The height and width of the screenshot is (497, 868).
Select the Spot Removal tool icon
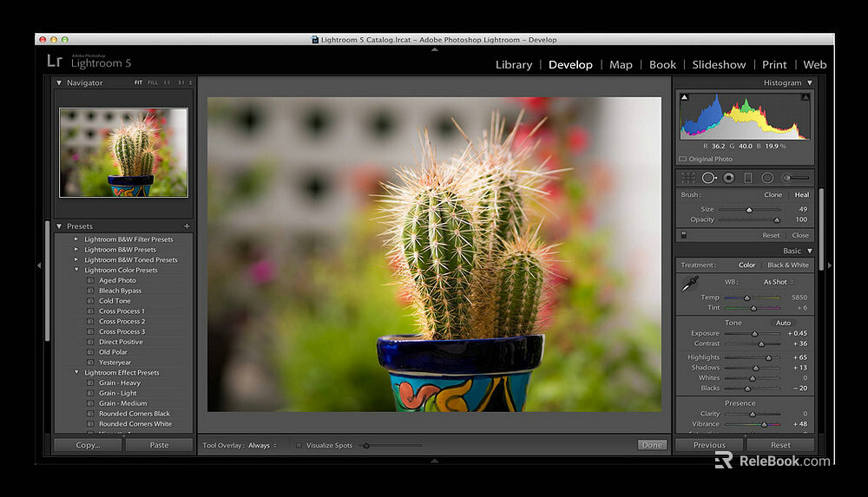(709, 178)
